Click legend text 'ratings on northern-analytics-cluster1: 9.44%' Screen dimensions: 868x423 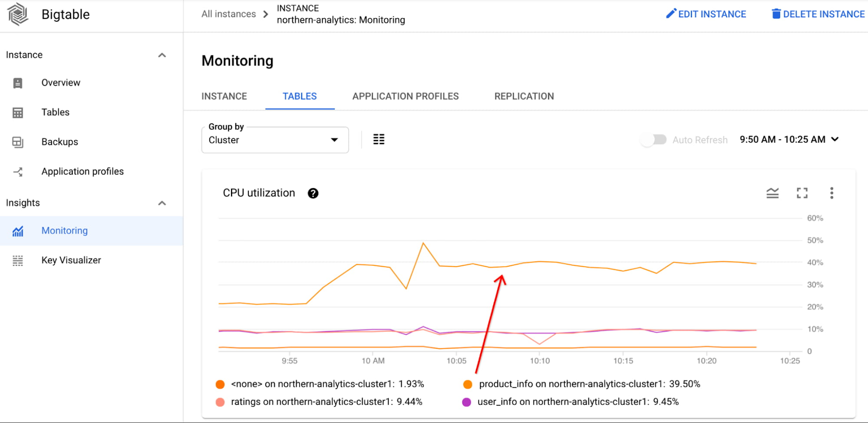click(326, 402)
